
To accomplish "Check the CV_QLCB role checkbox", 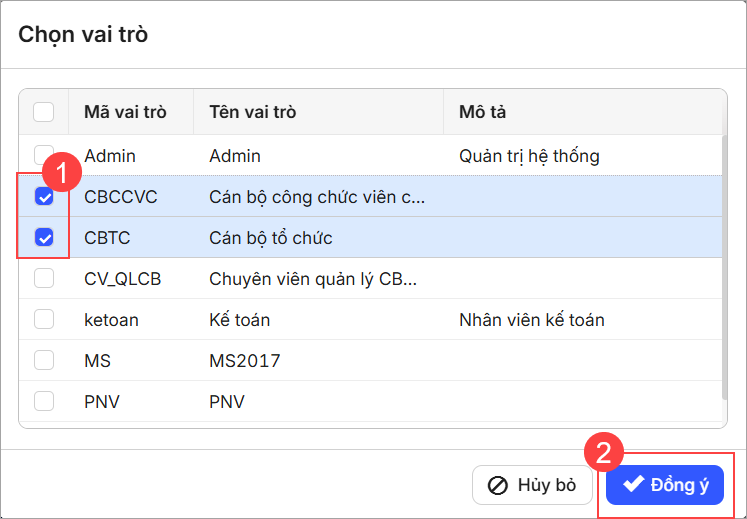I will pos(44,279).
